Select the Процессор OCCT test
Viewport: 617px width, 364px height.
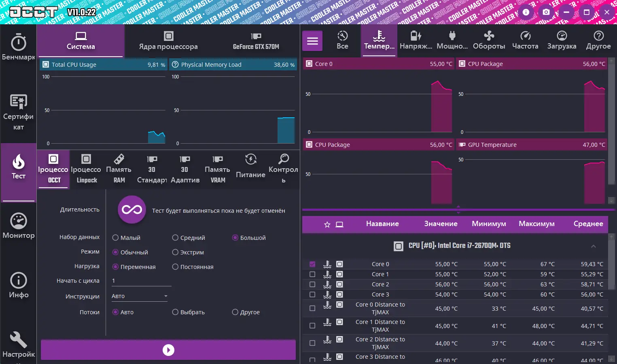tap(53, 169)
